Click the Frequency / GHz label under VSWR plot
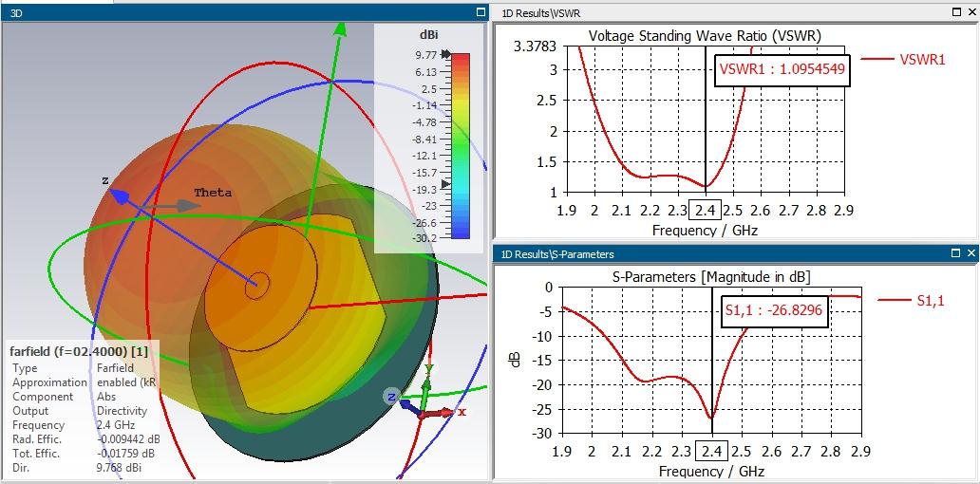Viewport: 980px width, 484px height. pos(705,231)
